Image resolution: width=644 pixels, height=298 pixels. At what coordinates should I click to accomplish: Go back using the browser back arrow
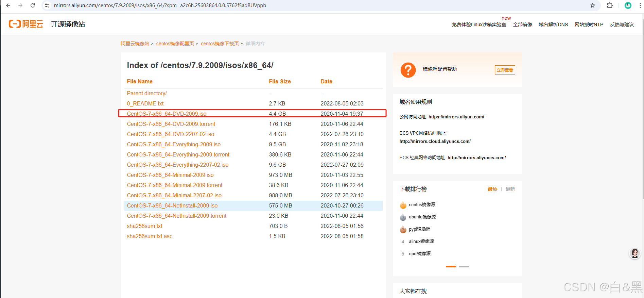coord(8,5)
